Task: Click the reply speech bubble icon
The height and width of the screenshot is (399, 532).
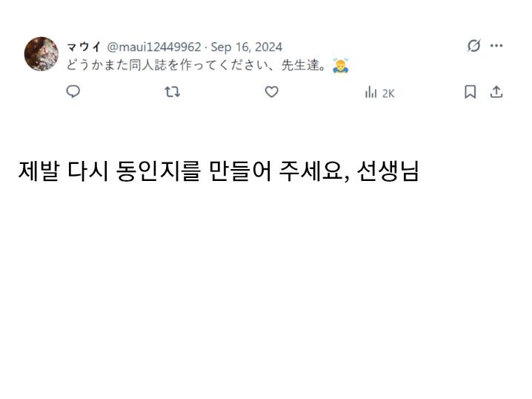Action: click(x=73, y=92)
